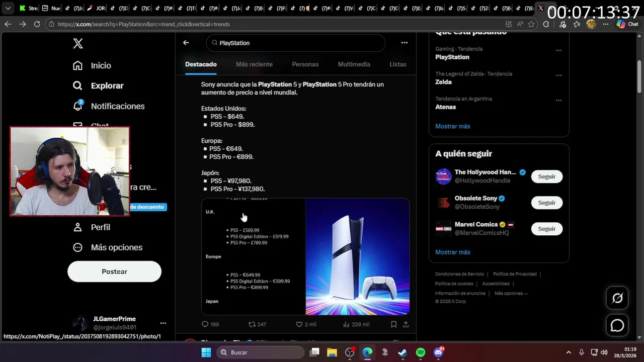The height and width of the screenshot is (362, 644).
Task: Open Obsolete Sony profile
Action: click(x=475, y=198)
